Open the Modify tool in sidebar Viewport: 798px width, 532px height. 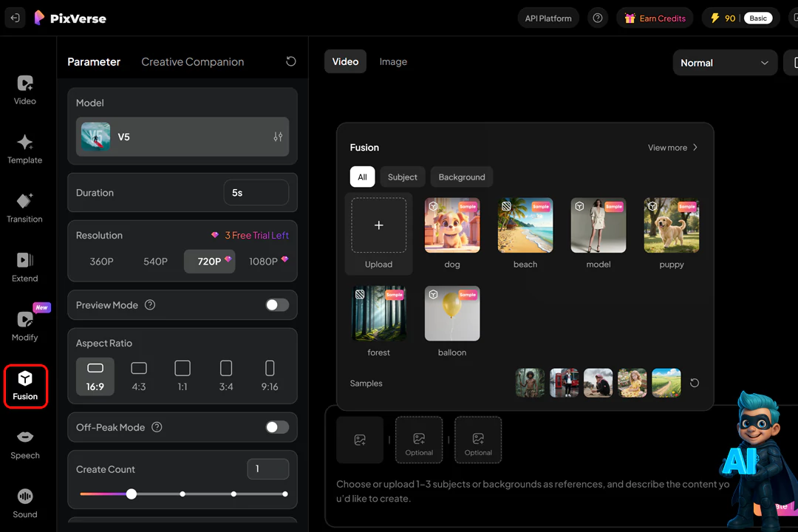pos(24,326)
